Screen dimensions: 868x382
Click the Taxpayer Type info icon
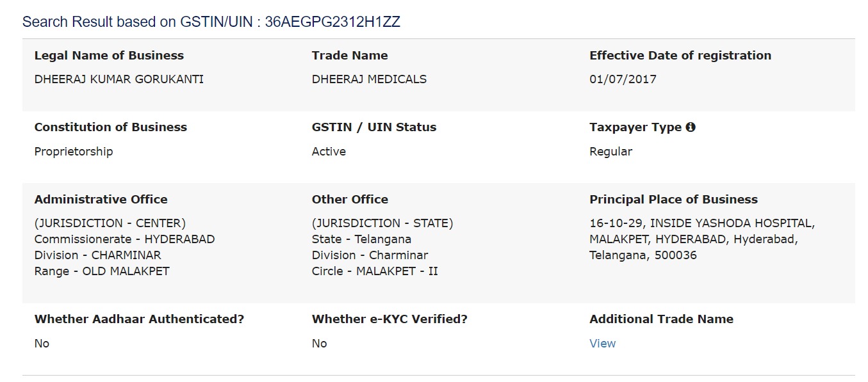[x=691, y=127]
